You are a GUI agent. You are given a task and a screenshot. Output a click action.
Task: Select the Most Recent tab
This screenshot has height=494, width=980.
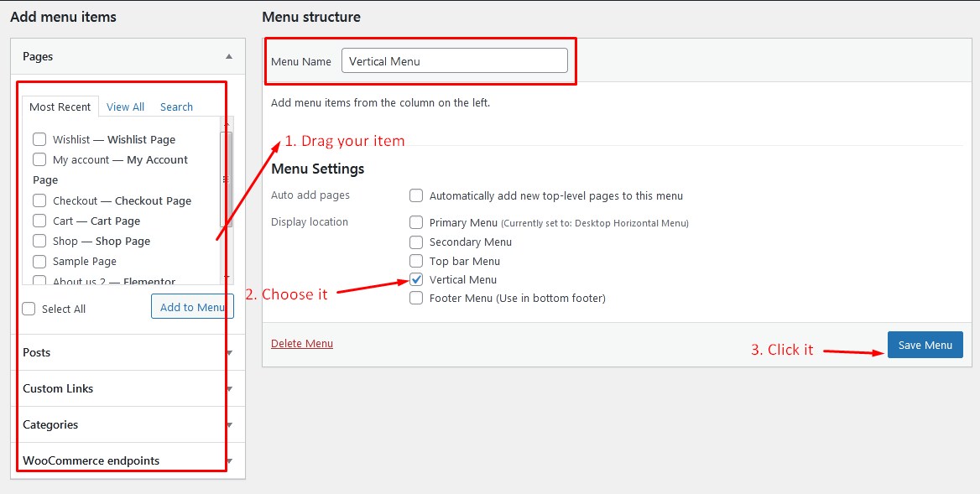60,107
